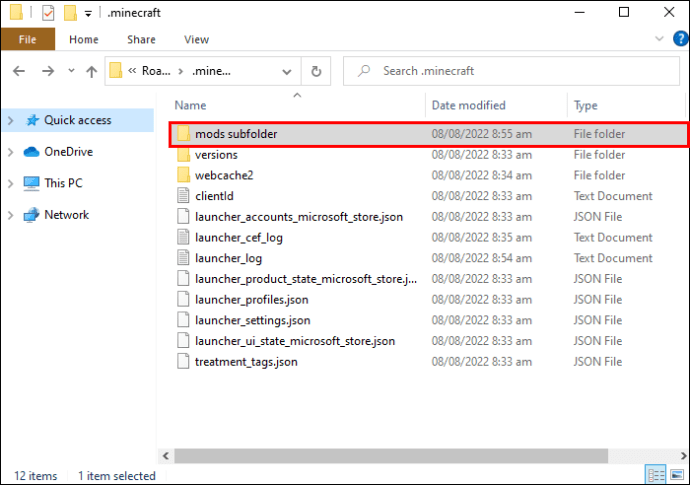The image size is (690, 485).
Task: Expand the This PC tree node
Action: (x=11, y=184)
